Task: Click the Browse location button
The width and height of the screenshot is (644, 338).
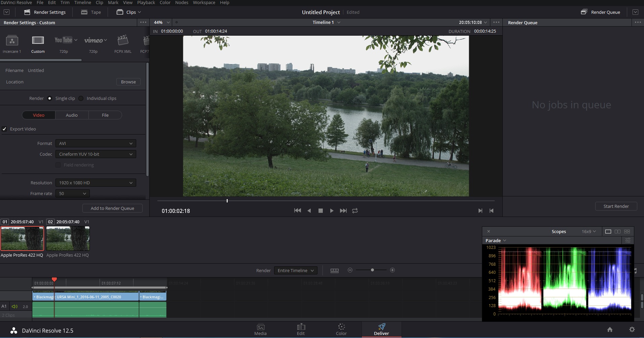Action: (128, 82)
